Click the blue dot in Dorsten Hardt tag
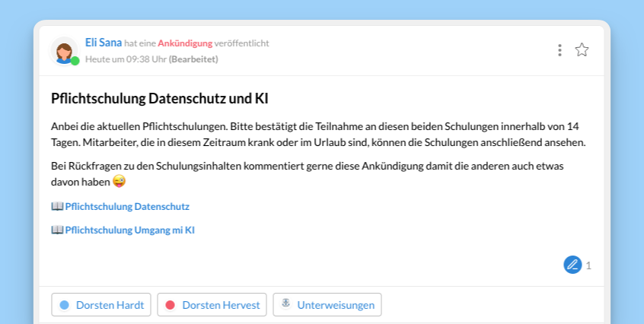Viewport: 644px width, 324px height. [64, 305]
